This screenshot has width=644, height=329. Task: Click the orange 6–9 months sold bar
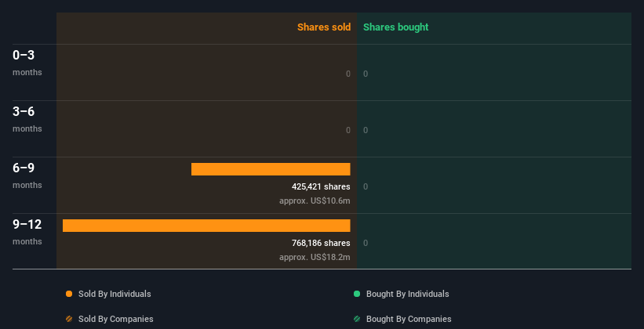(x=271, y=169)
